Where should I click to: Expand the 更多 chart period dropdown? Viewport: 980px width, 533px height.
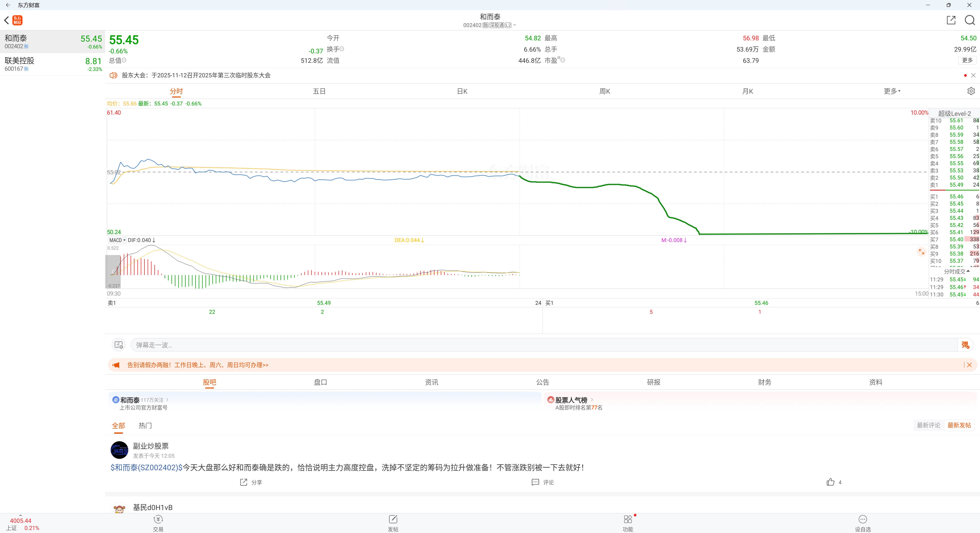pos(892,91)
